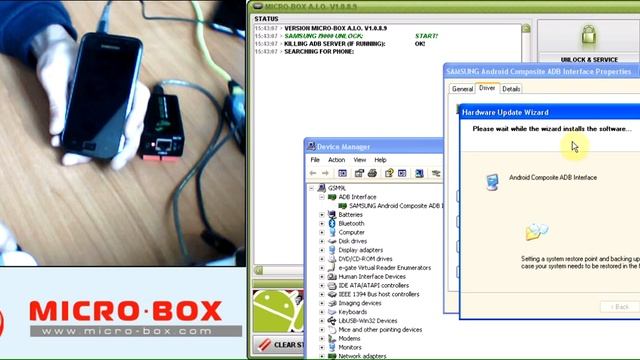
Task: Select SAMSUNG Android Composite ADB device entry
Action: [x=396, y=206]
